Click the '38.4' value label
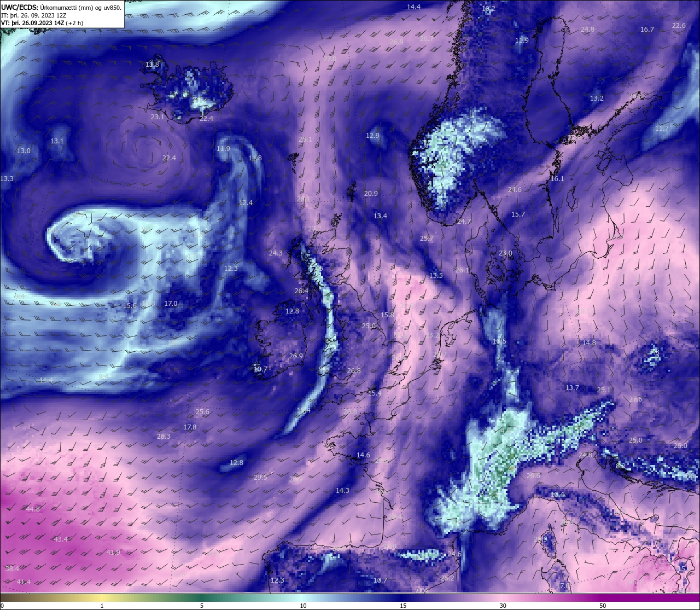The width and height of the screenshot is (700, 610). point(12,569)
